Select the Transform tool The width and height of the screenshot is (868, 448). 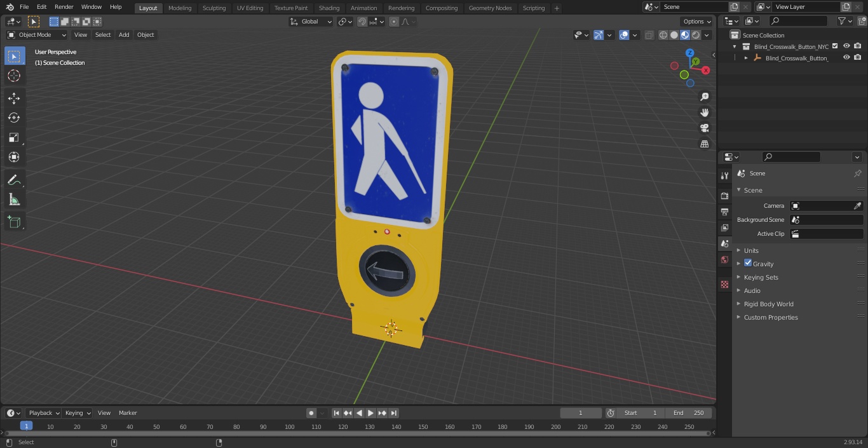14,157
